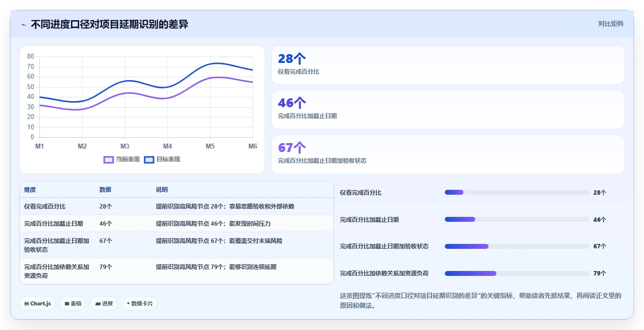Click the 进度 tag chip
The image size is (644, 330).
click(104, 303)
